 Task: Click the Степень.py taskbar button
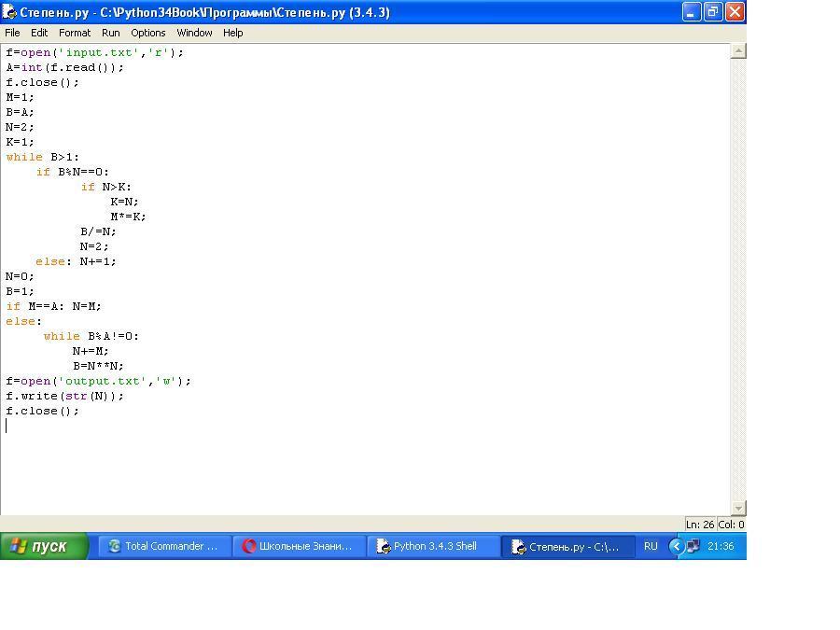pyautogui.click(x=567, y=546)
